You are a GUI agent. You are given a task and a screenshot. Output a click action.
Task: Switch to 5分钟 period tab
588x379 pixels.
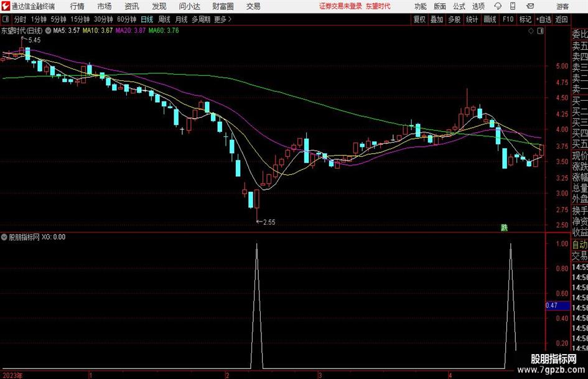pyautogui.click(x=58, y=19)
